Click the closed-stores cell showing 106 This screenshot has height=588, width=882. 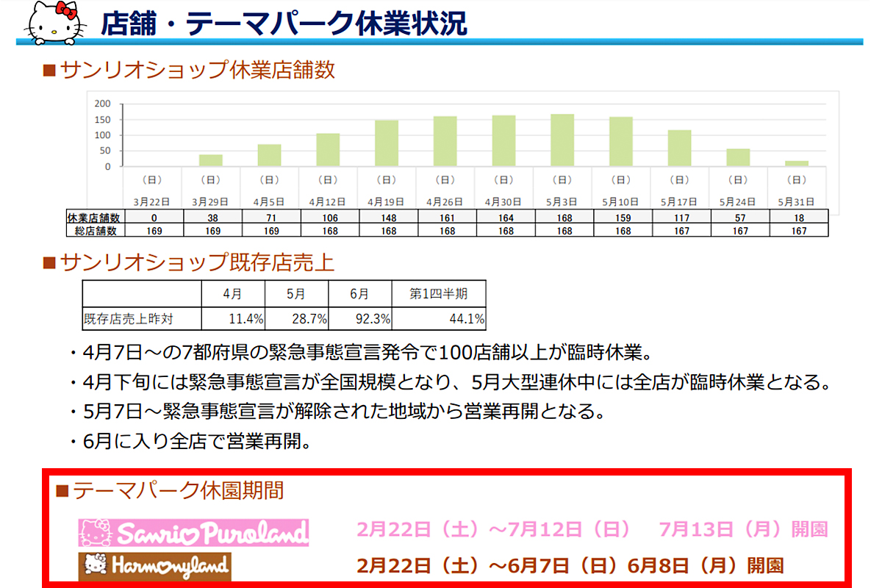point(329,218)
